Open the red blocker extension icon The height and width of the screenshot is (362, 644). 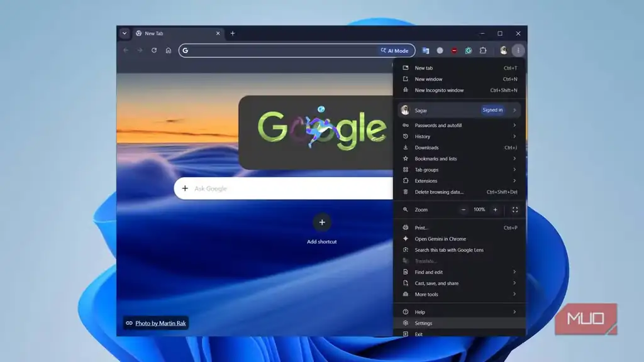(454, 50)
